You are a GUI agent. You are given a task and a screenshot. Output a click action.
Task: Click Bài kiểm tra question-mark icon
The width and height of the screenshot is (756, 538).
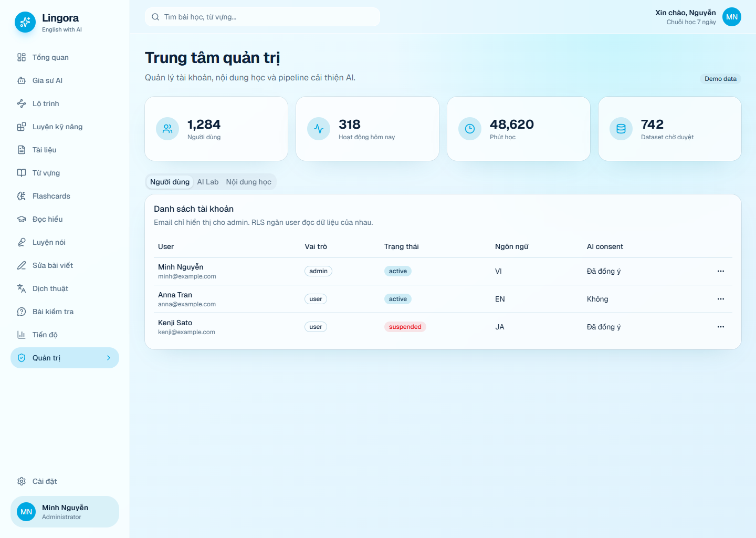click(22, 312)
